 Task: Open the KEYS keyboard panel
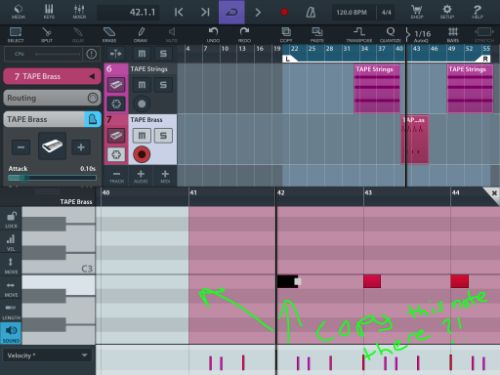(49, 12)
